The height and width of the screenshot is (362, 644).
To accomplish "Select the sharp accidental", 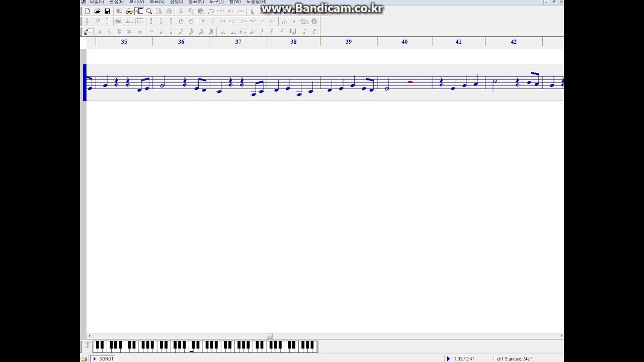I will [119, 31].
